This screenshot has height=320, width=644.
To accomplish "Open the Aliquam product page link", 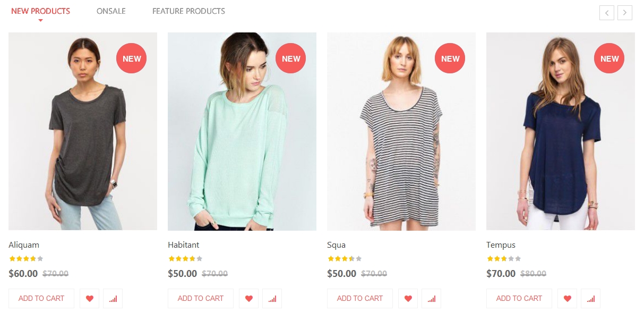I will point(23,245).
